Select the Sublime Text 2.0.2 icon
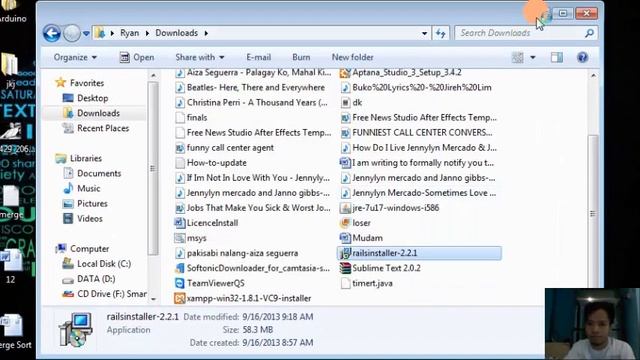 345,268
